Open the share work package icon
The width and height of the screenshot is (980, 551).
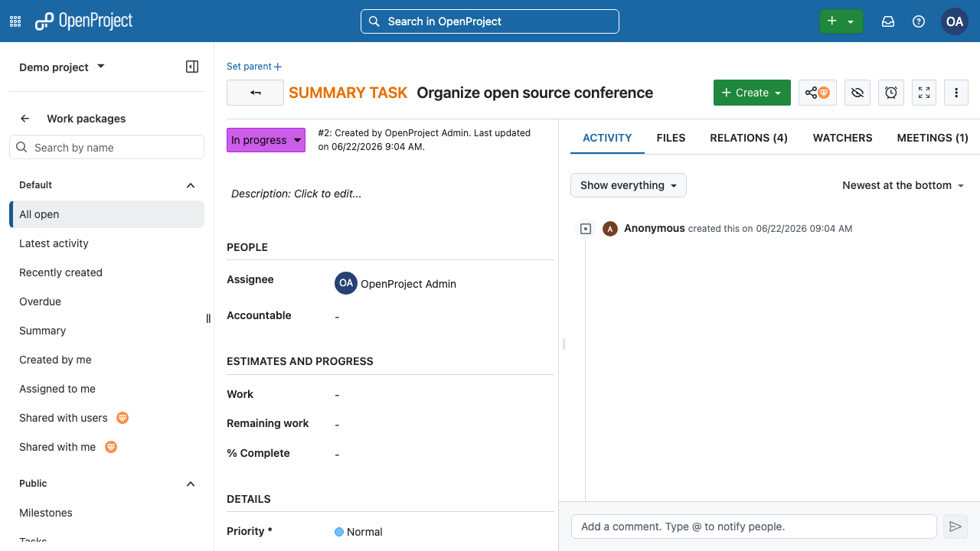(818, 93)
